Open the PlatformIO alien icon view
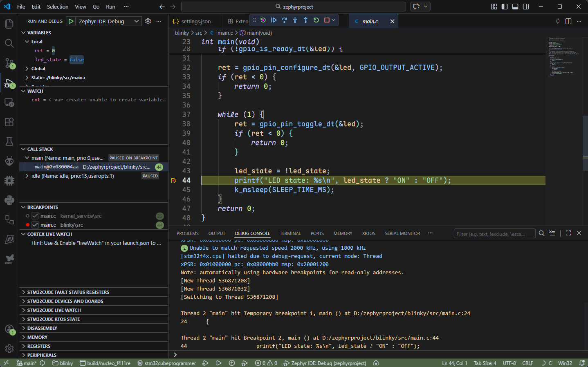 pyautogui.click(x=9, y=161)
